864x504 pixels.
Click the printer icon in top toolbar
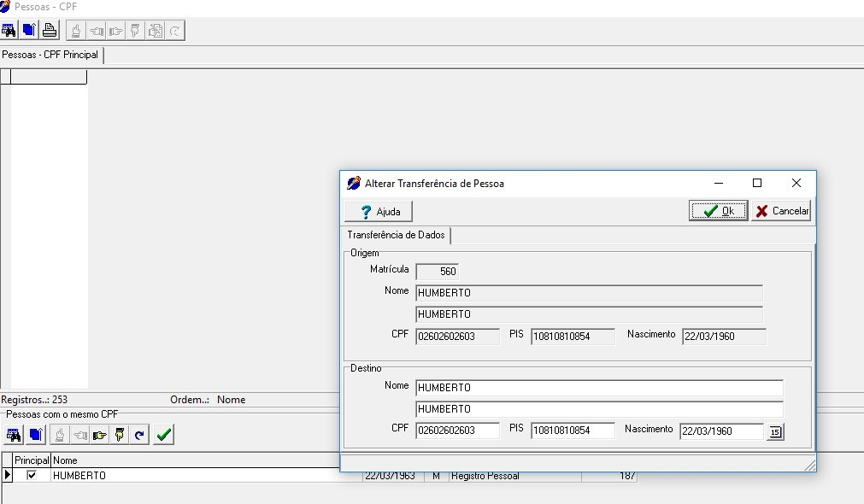click(x=50, y=31)
